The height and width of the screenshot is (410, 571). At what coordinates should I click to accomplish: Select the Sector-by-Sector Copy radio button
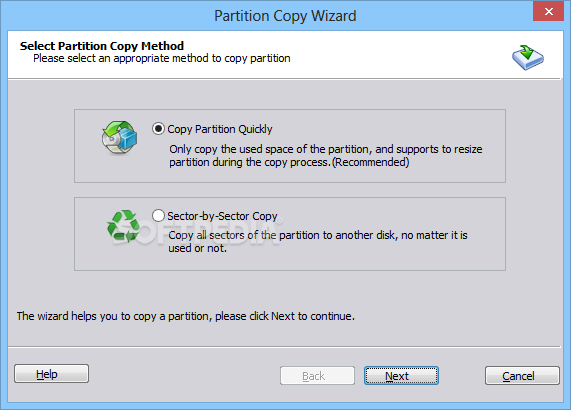click(x=158, y=216)
